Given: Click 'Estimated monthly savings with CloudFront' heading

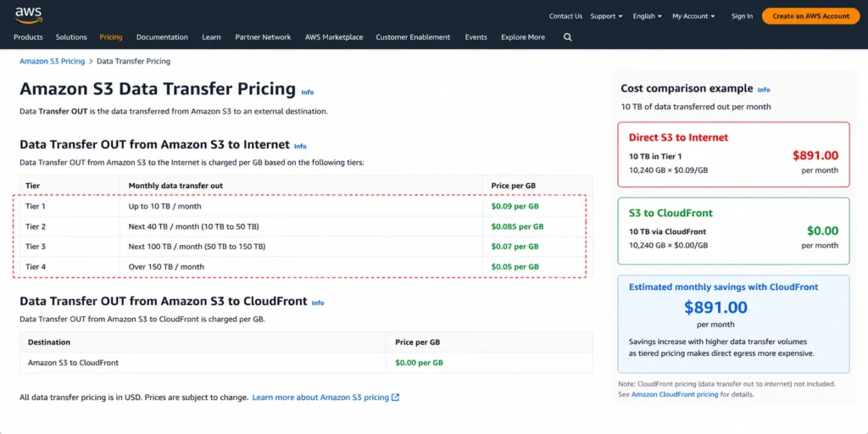Looking at the screenshot, I should click(723, 287).
